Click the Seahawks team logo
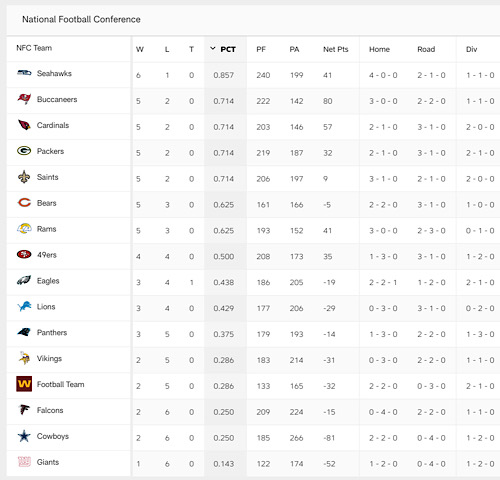This screenshot has width=500, height=480. tap(24, 73)
